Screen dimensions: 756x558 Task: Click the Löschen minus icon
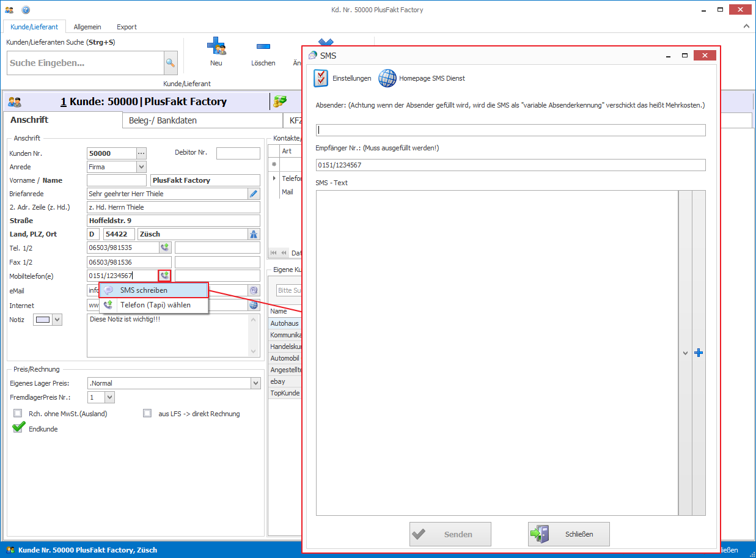pos(263,46)
